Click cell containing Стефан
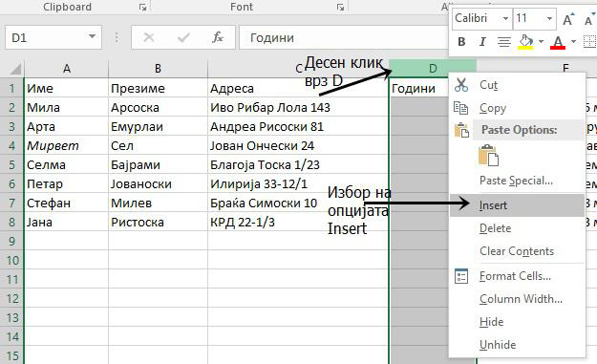597x364 pixels. (67, 203)
